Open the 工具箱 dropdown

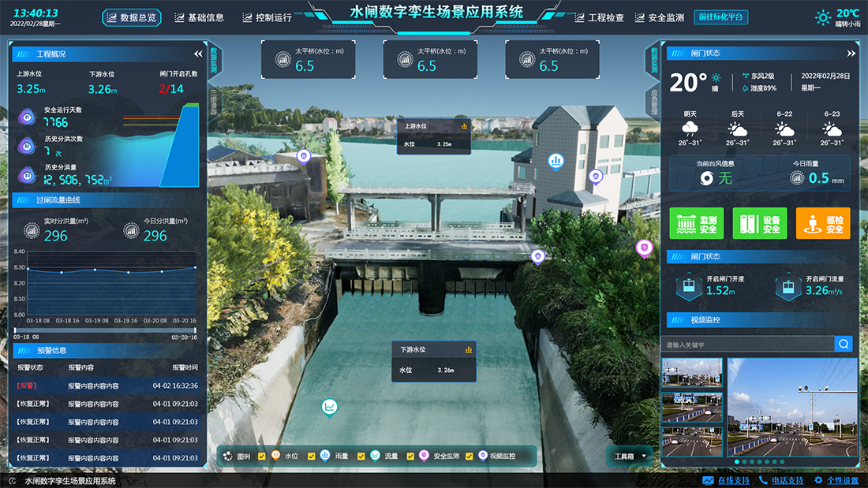tap(630, 456)
